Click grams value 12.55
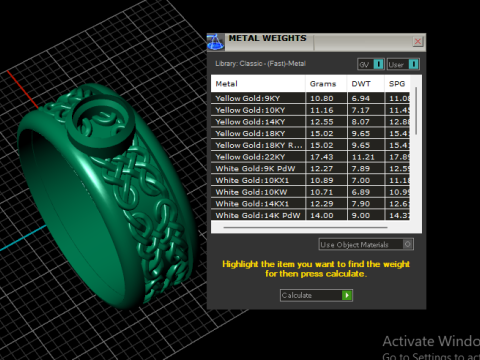This screenshot has height=360, width=480. (322, 122)
